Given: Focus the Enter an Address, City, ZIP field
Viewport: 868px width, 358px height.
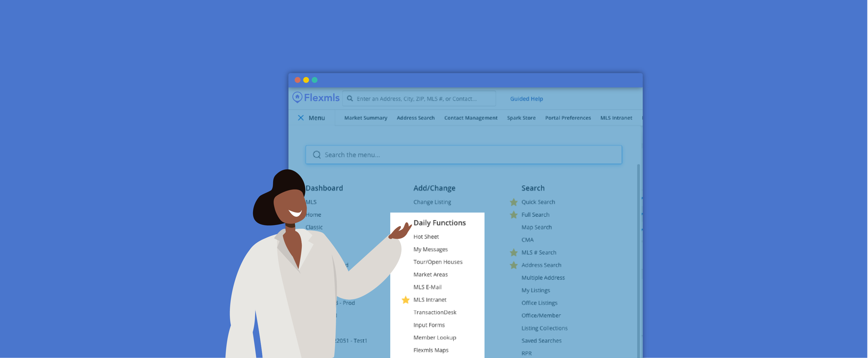Looking at the screenshot, I should point(419,98).
